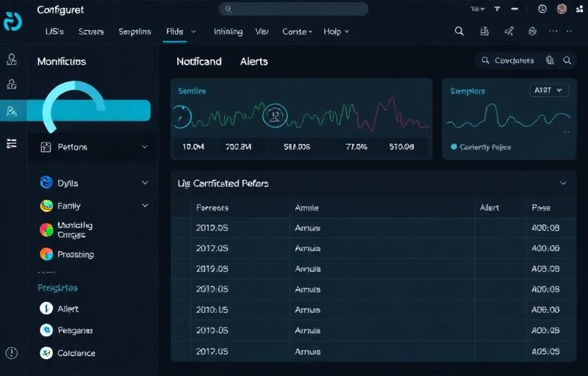Viewport: 588px width, 376px height.
Task: Open the A19T dropdown in Samplers panel
Action: [x=549, y=90]
